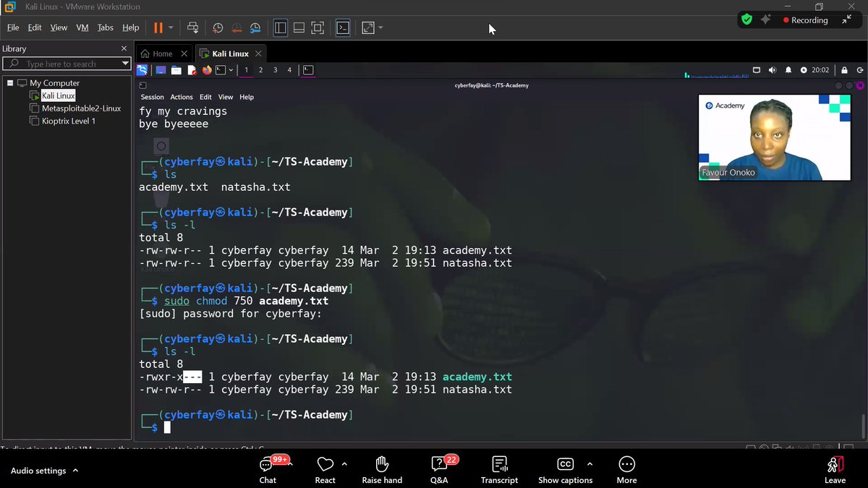The height and width of the screenshot is (488, 868).
Task: Open the text editor from the Kali panel
Action: [192, 70]
